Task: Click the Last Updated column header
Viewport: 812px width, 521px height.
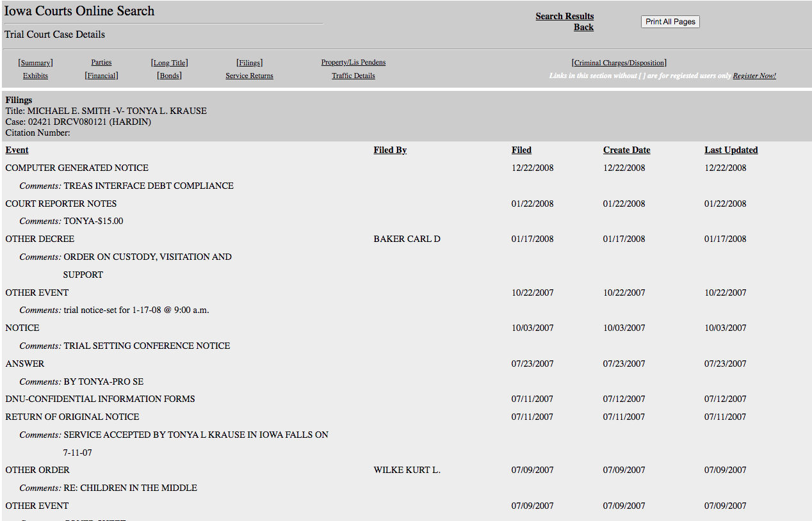Action: [x=731, y=150]
